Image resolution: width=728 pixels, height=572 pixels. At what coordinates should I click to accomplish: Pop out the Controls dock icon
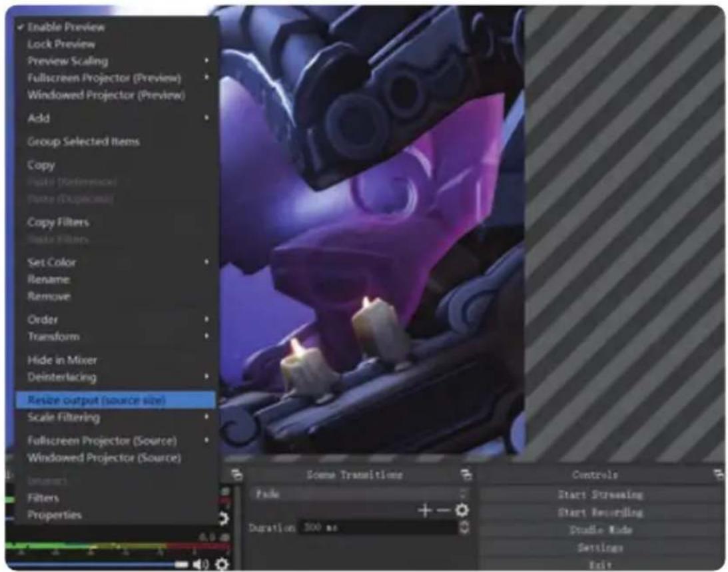pos(718,474)
